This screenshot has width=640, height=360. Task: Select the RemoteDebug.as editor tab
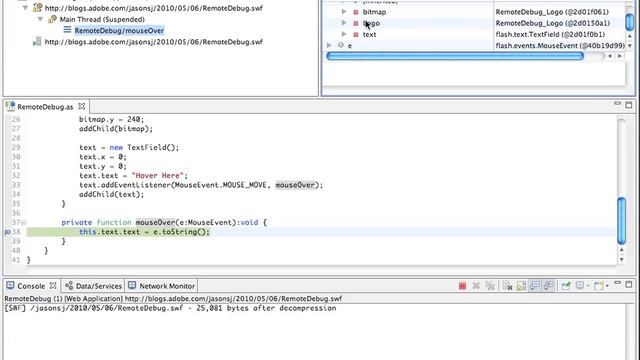pos(45,107)
